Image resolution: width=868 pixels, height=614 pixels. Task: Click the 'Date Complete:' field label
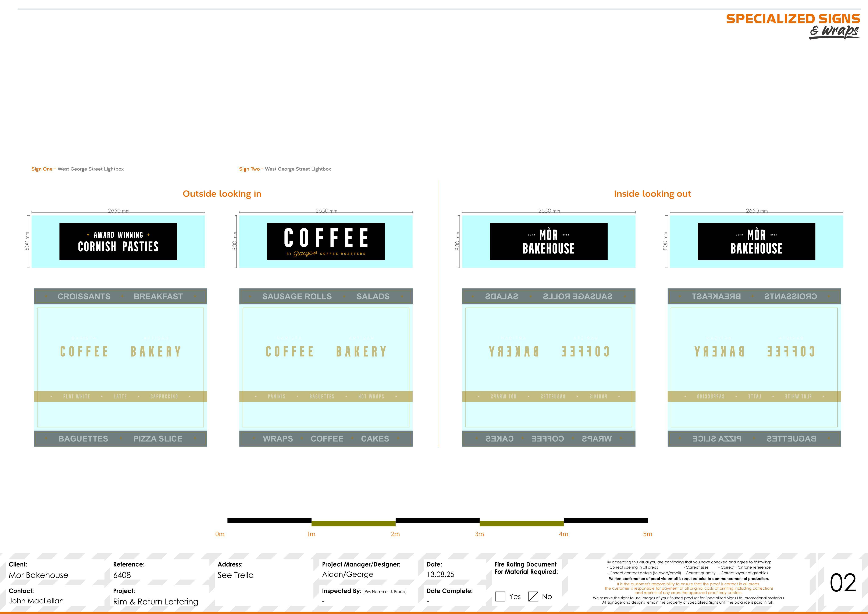pyautogui.click(x=449, y=591)
